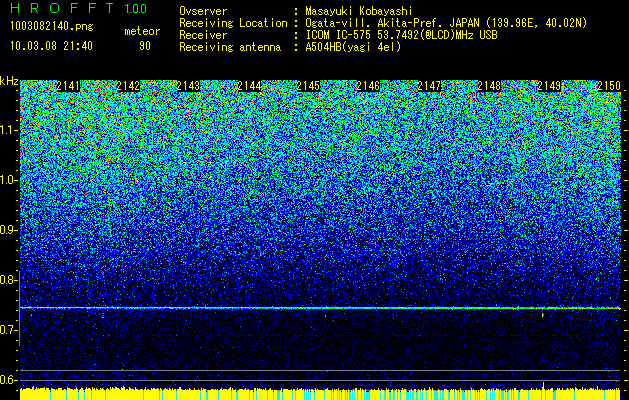Image resolution: width=629 pixels, height=400 pixels.
Task: Click time marker 2144
Action: pos(250,86)
